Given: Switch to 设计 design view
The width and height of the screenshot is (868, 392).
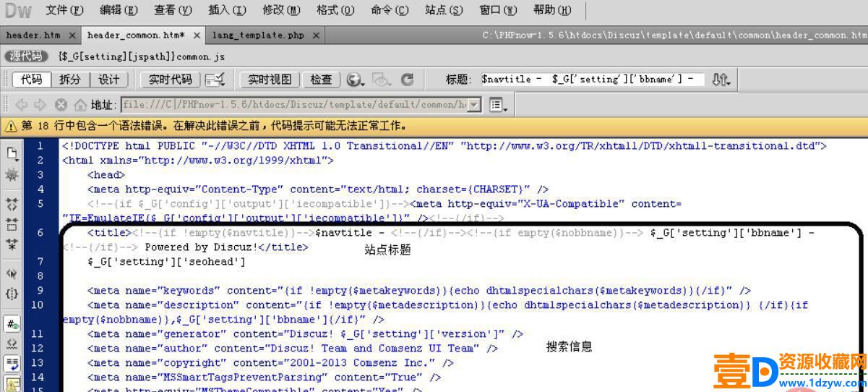Looking at the screenshot, I should pyautogui.click(x=109, y=80).
